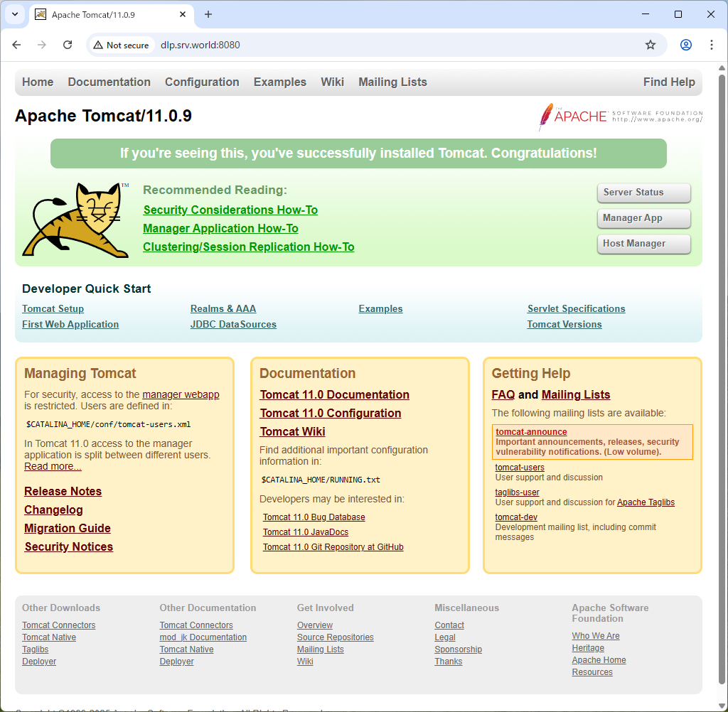
Task: View the Release Notes
Action: pos(63,491)
